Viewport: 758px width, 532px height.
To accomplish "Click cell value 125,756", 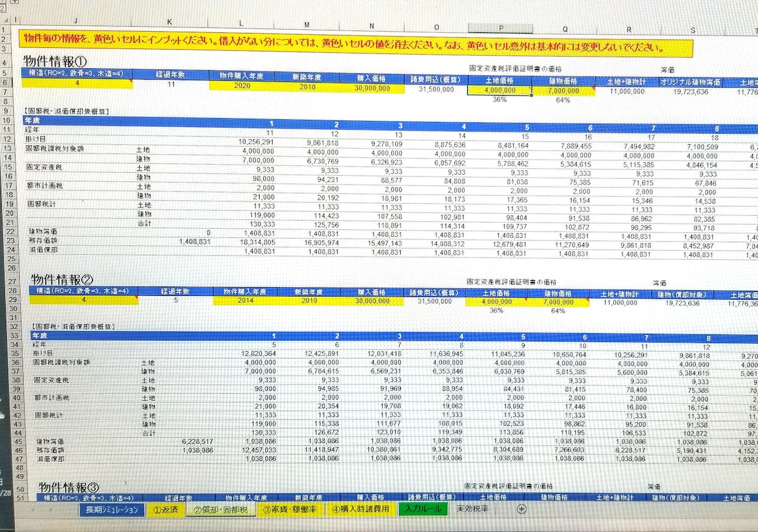I will [x=326, y=224].
